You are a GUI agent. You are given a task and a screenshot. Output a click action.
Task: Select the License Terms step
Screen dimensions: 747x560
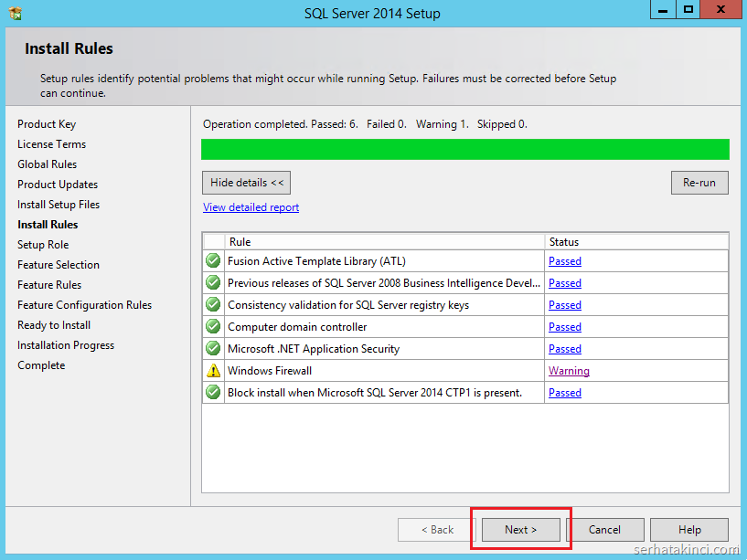coord(52,144)
